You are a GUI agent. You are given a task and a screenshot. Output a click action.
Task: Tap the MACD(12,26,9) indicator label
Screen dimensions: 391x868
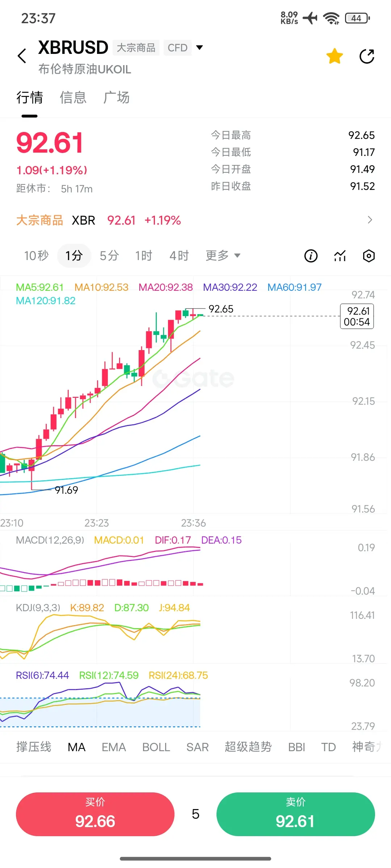point(50,540)
